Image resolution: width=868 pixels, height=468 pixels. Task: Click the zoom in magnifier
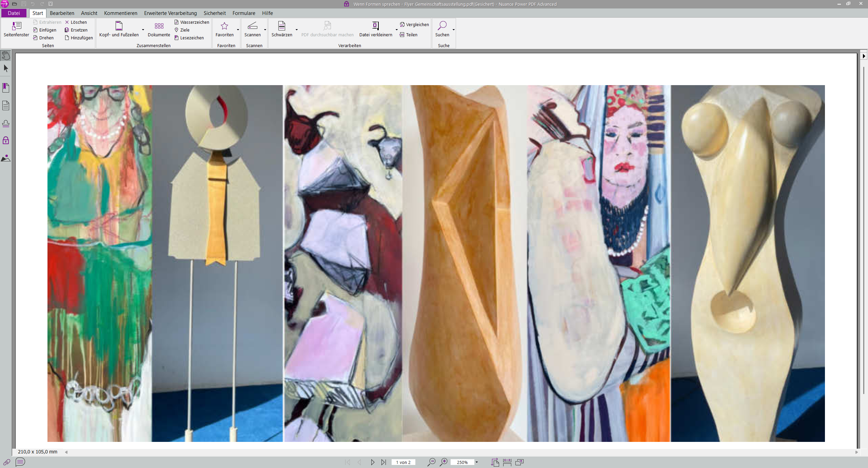tap(443, 462)
